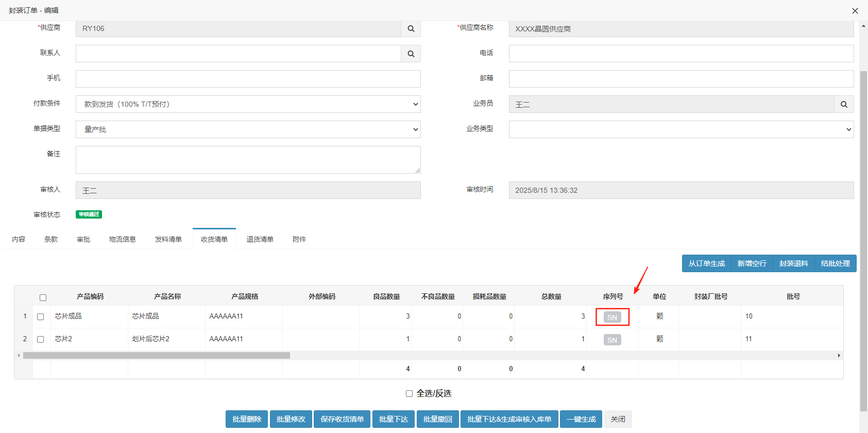Click the 封装退料 button

coord(794,263)
